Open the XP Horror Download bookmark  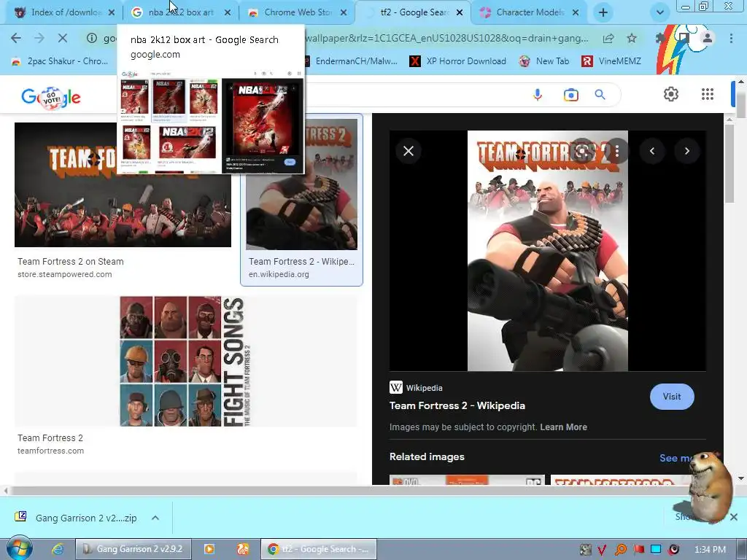[x=458, y=61]
